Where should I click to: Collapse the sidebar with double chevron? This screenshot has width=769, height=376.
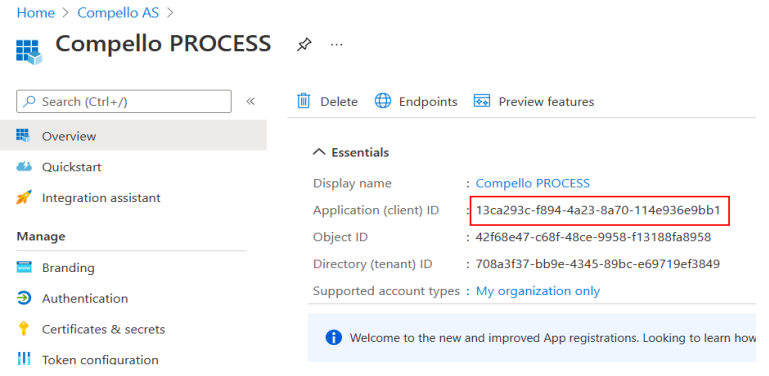pos(251,101)
